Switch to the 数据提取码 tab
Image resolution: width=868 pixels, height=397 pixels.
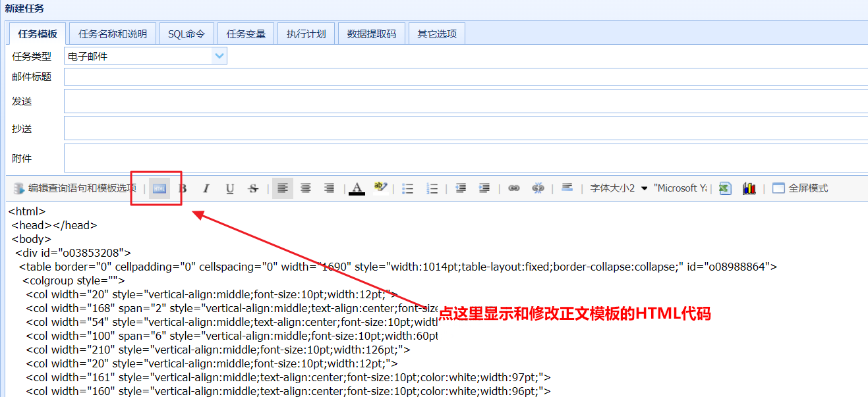coord(372,34)
